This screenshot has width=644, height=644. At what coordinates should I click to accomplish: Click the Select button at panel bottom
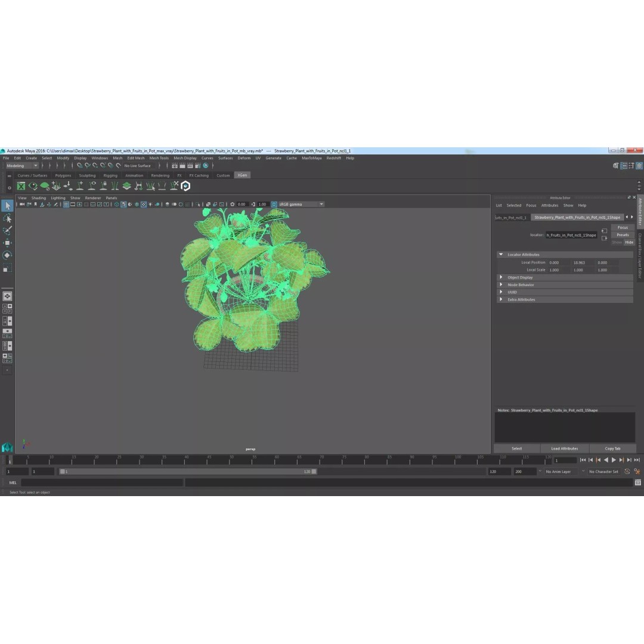[x=516, y=448]
